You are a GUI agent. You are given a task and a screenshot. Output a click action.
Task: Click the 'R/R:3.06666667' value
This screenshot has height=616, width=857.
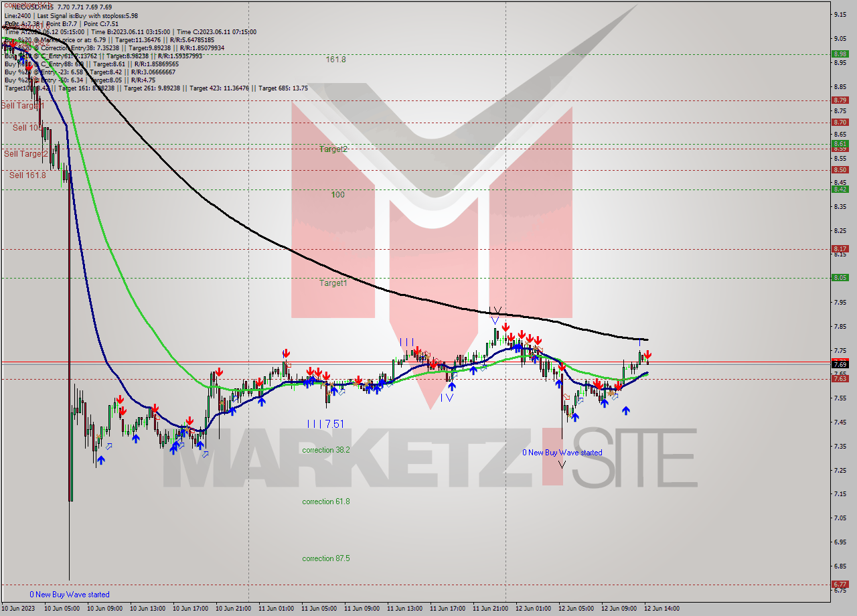tap(153, 72)
